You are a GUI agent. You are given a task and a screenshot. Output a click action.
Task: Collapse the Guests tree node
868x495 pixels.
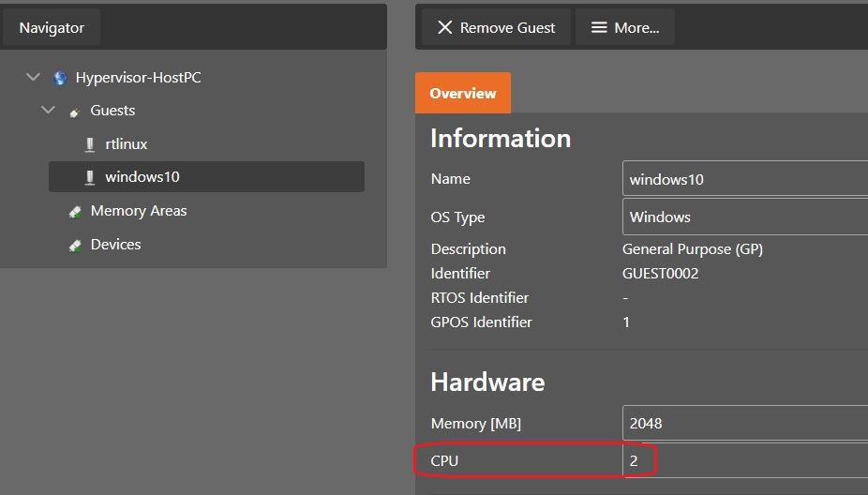pos(49,111)
